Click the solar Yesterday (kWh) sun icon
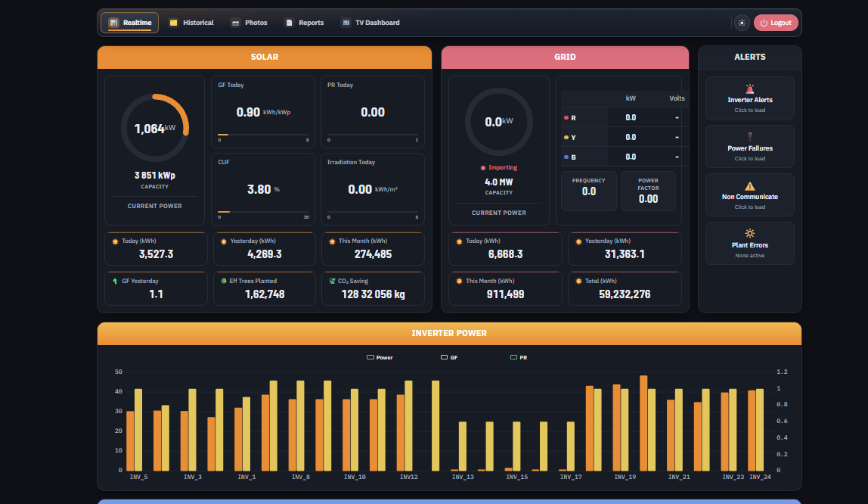 pyautogui.click(x=224, y=241)
